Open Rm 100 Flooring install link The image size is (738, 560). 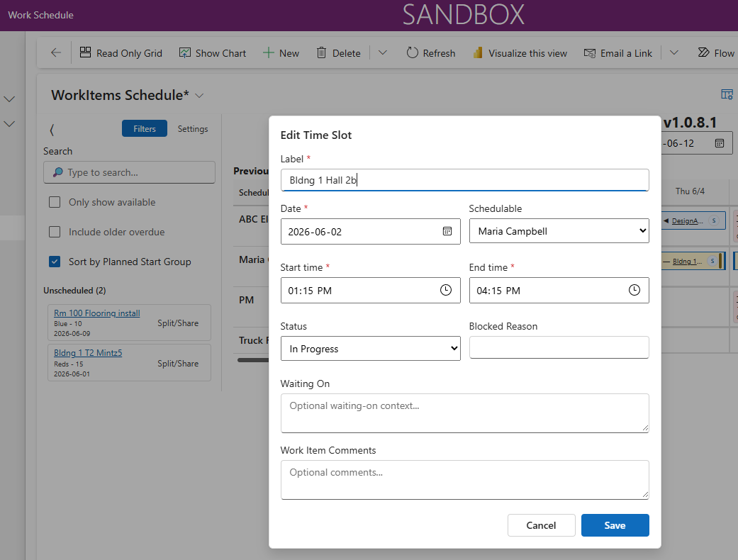click(97, 313)
